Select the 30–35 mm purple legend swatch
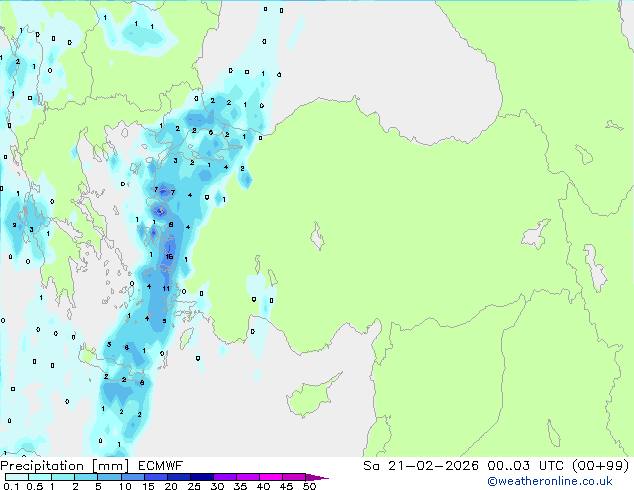This screenshot has height=490, width=634. click(x=224, y=477)
